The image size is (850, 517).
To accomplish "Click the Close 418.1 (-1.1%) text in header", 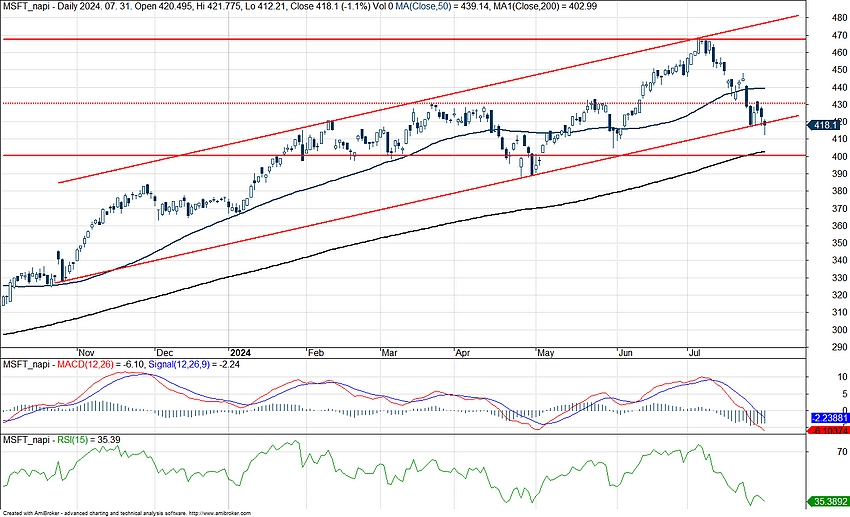I will point(330,6).
